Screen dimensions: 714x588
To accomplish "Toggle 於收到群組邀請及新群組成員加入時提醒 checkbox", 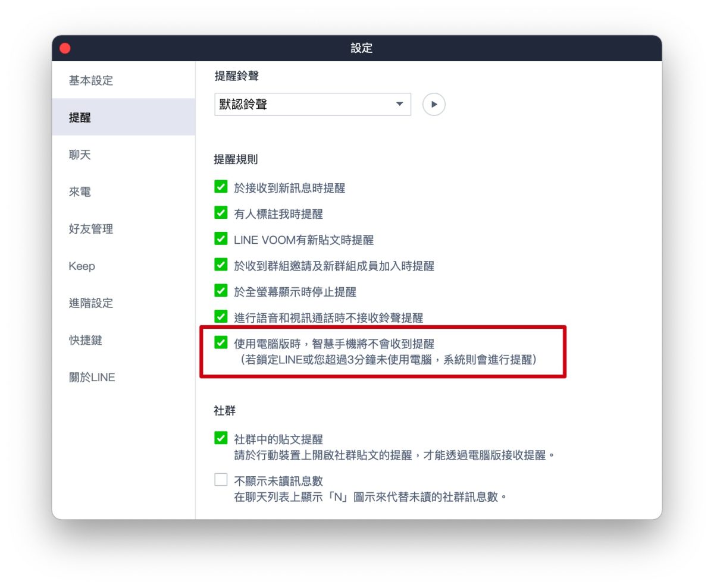I will point(221,265).
